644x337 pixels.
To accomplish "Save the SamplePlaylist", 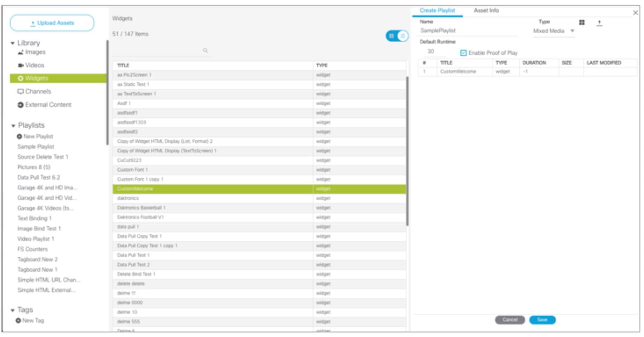I will (x=542, y=320).
